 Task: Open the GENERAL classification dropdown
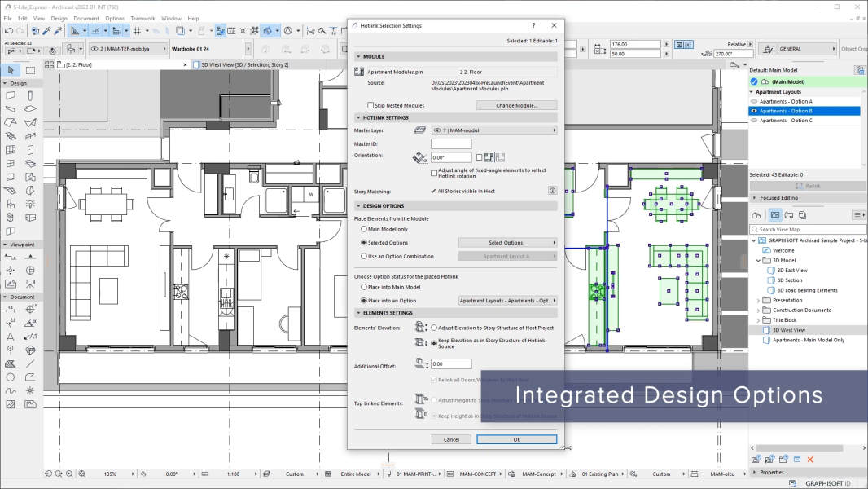(798, 49)
